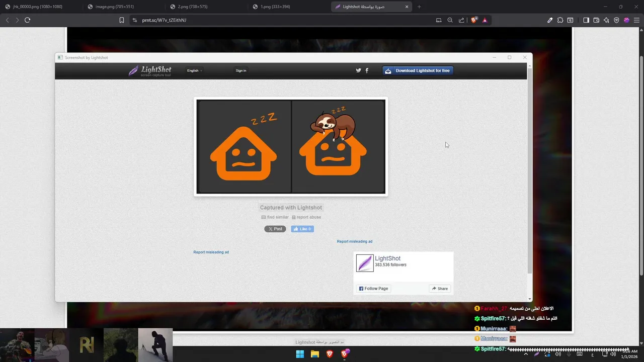
Task: Click the zoom magnifier icon in address bar
Action: pyautogui.click(x=450, y=20)
